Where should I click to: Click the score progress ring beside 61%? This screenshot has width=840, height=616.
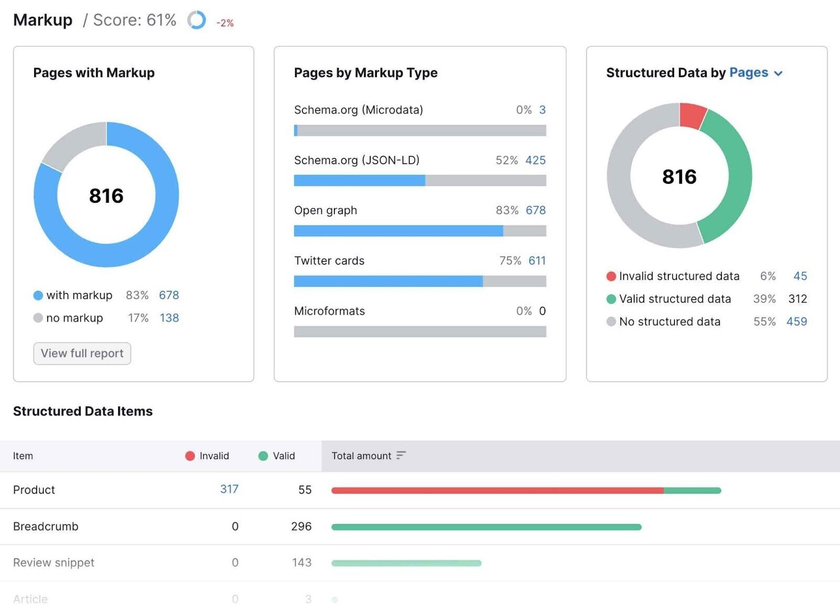(196, 20)
